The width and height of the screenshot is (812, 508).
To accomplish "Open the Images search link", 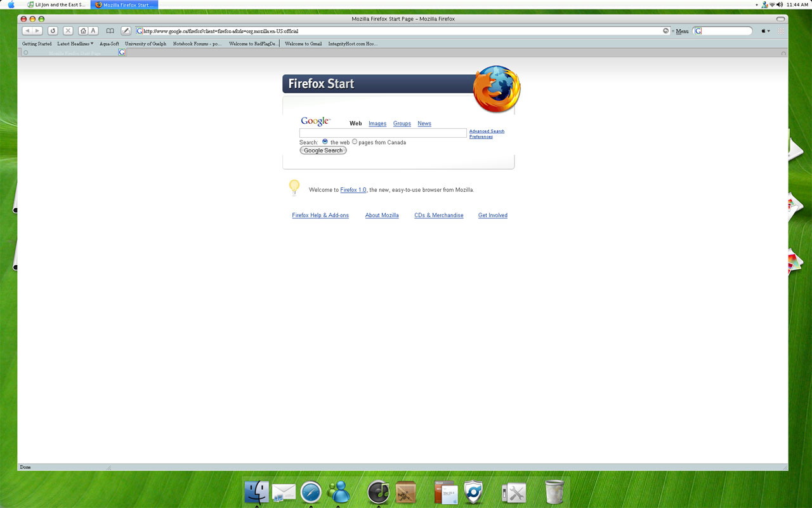I will (x=377, y=124).
